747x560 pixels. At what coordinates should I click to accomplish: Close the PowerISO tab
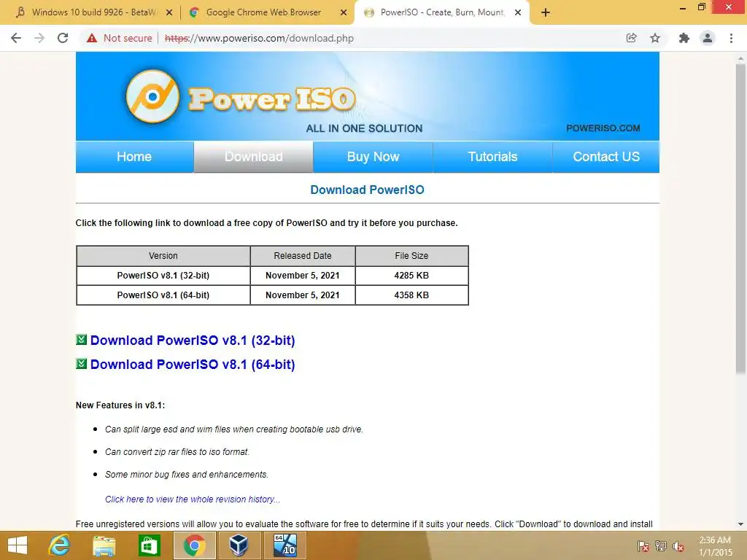(518, 13)
